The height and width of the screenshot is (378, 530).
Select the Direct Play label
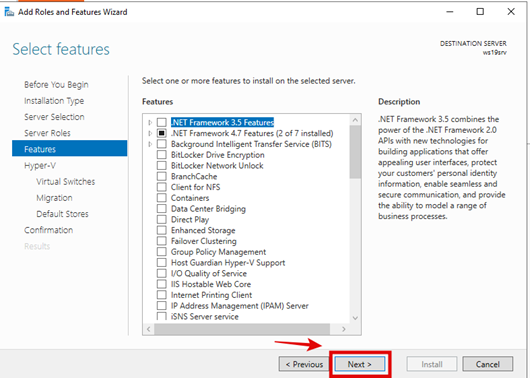pos(190,219)
